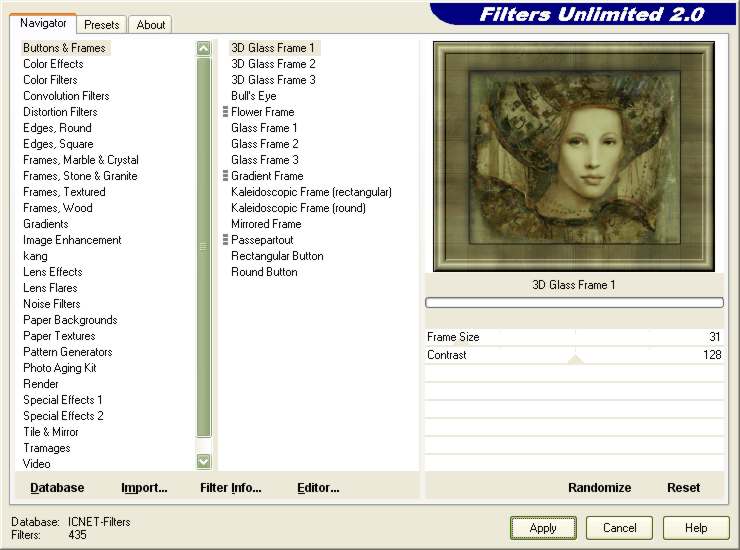Choose the Glass Frame 1 filter
740x550 pixels.
(264, 128)
